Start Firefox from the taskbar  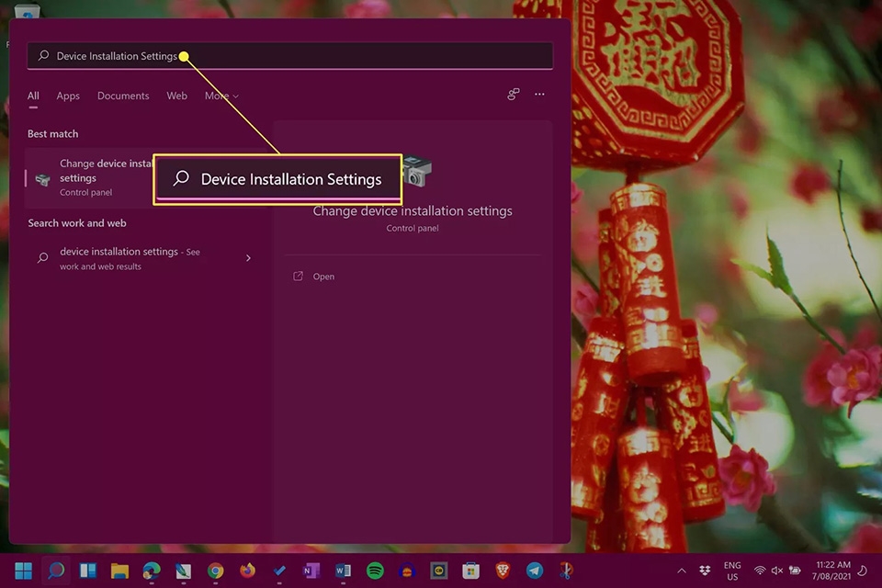245,570
